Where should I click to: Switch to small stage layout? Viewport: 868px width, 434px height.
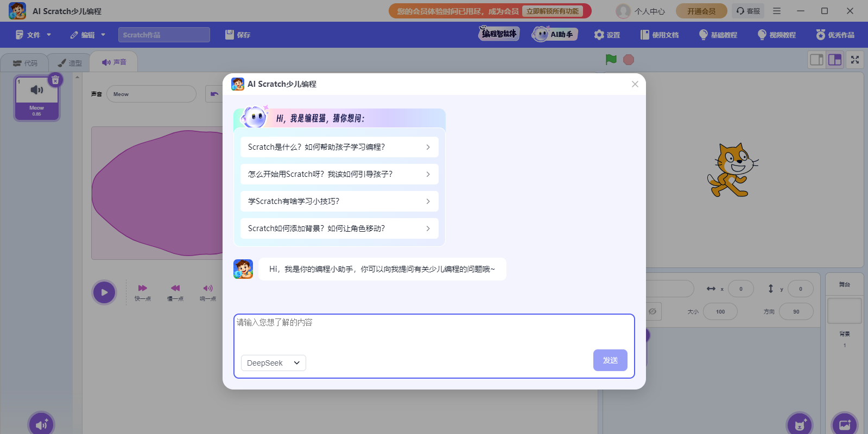click(816, 60)
